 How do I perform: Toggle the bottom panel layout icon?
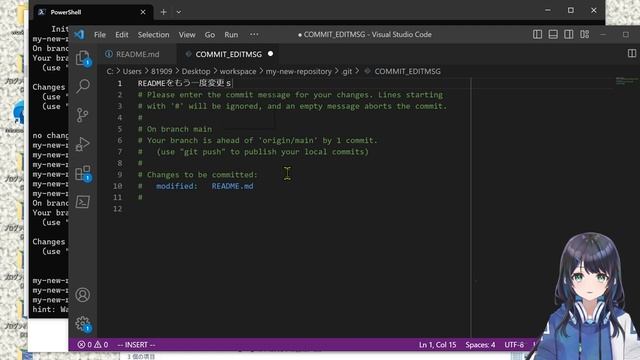tap(553, 35)
